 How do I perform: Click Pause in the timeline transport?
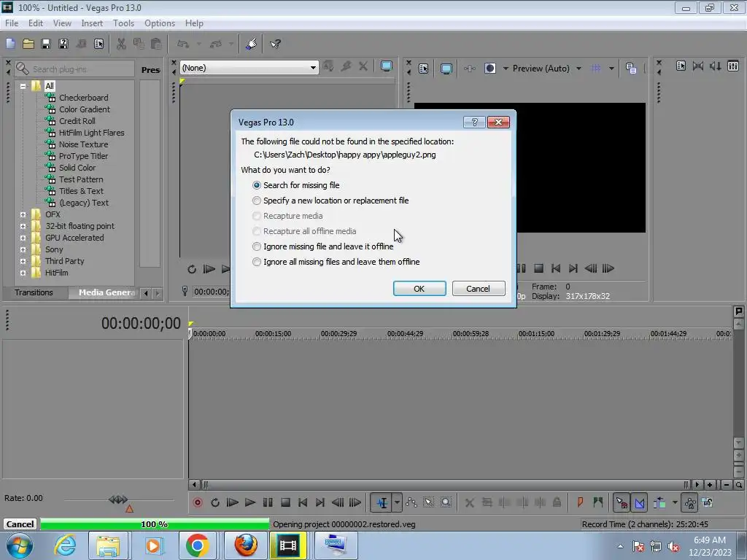268,502
